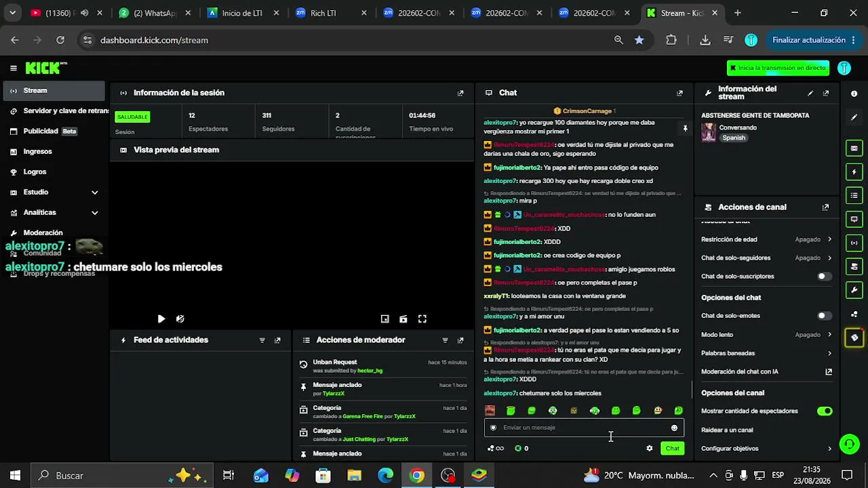Click the info icon in the right sidebar
The image size is (868, 488).
[854, 94]
